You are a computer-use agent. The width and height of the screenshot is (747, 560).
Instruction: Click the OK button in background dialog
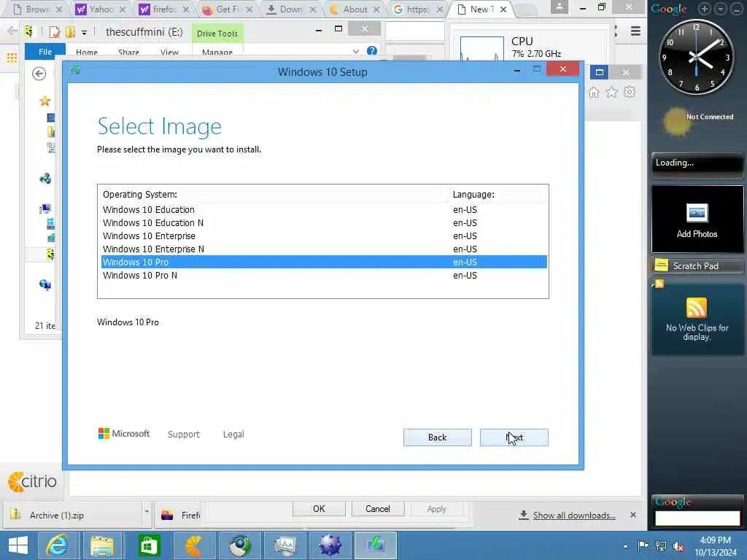click(319, 508)
